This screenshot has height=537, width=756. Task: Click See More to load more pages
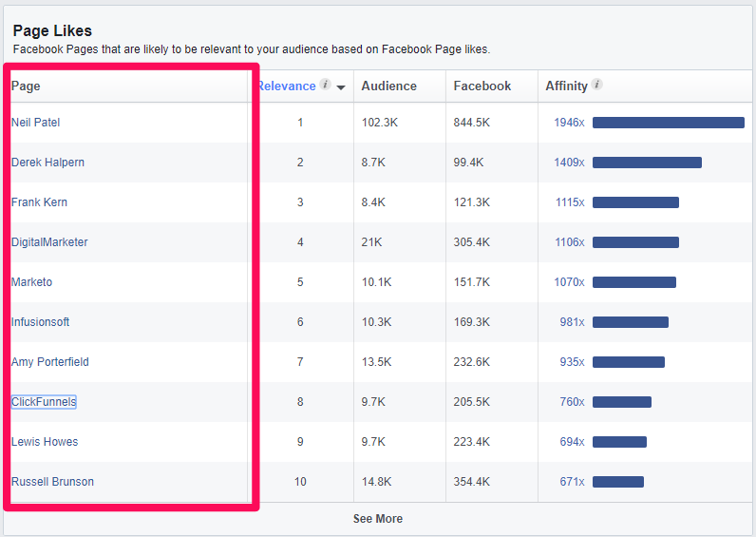click(377, 519)
